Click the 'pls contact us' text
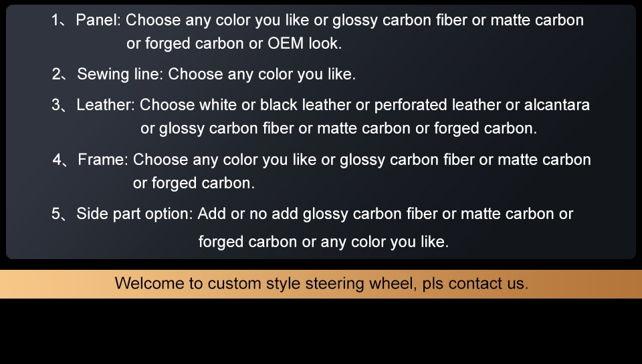This screenshot has height=364, width=642. (475, 283)
